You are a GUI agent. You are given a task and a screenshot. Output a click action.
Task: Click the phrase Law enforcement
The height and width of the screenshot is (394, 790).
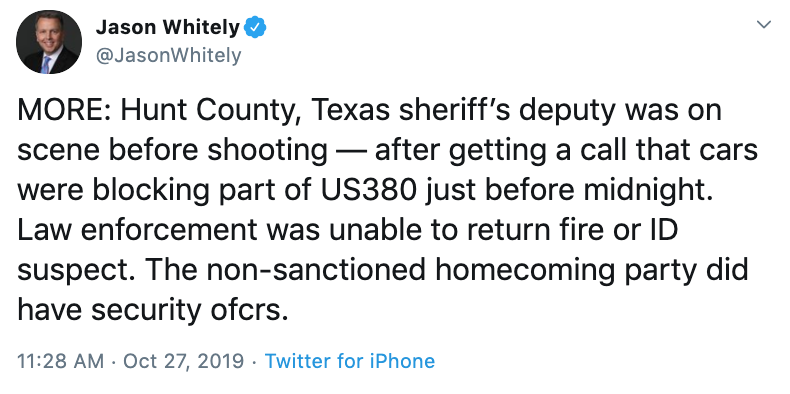137,230
